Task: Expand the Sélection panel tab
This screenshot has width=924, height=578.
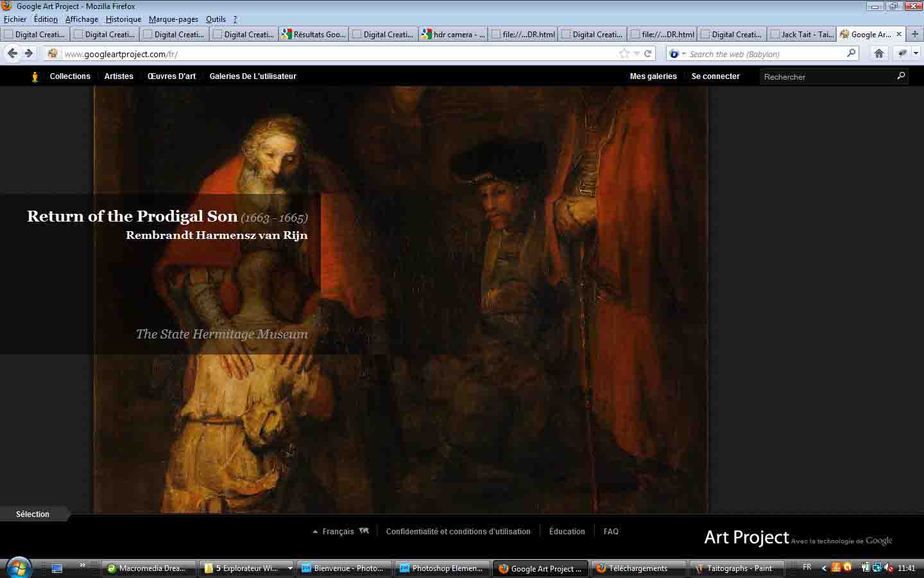Action: (x=33, y=514)
